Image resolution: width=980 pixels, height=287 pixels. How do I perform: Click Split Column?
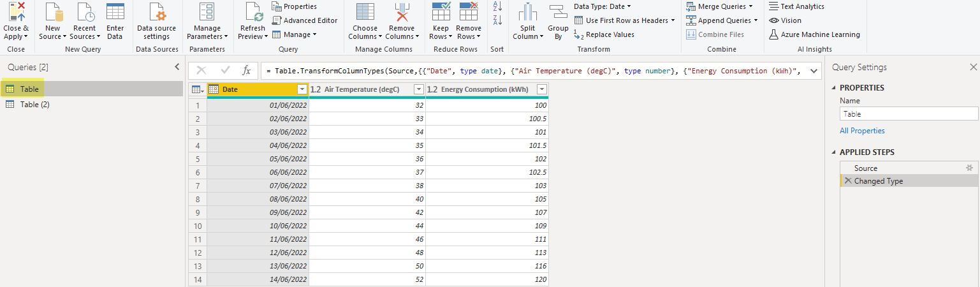(528, 21)
